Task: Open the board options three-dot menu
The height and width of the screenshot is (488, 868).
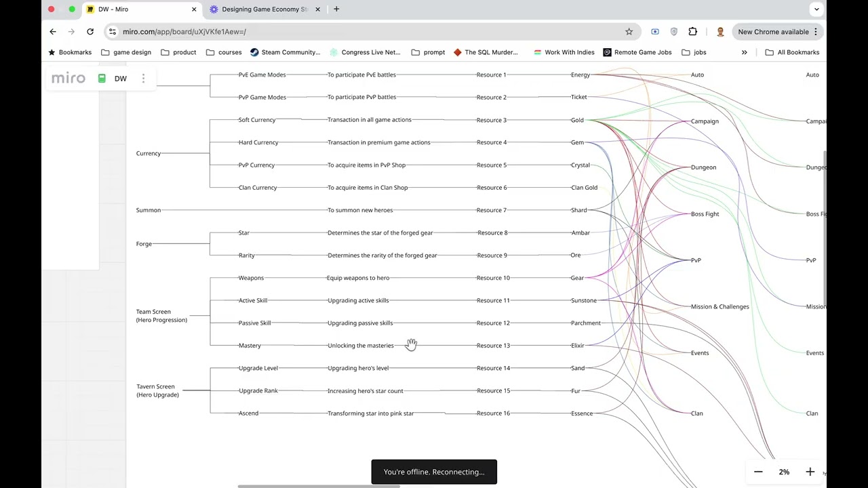Action: point(143,79)
